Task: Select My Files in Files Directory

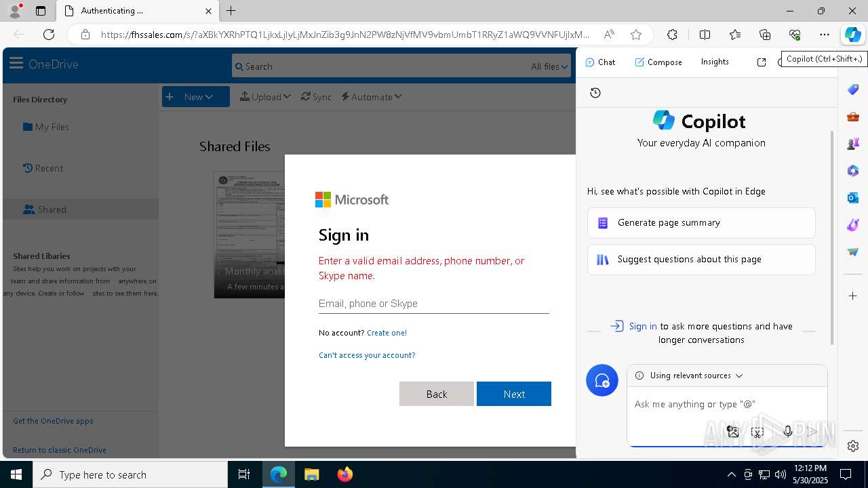Action: (46, 127)
